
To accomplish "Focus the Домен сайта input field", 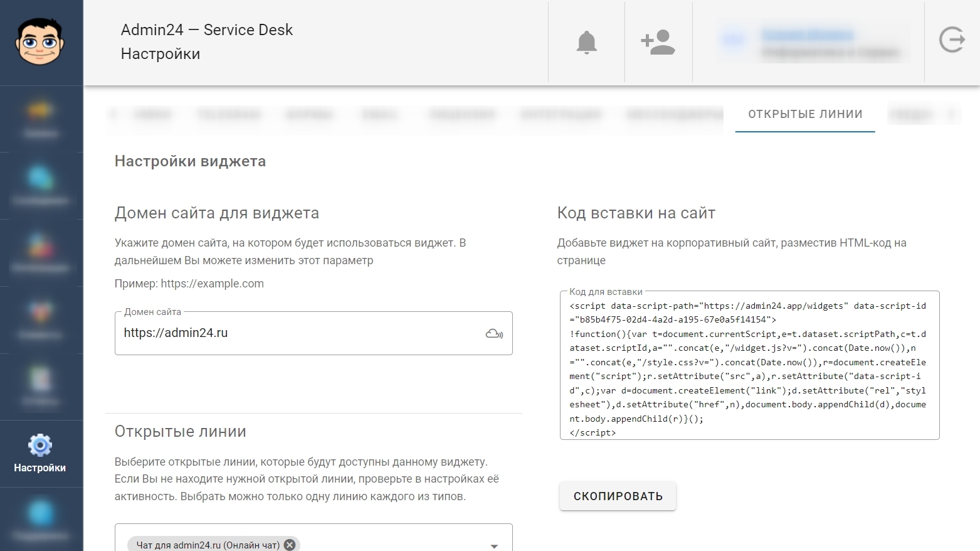I will 313,333.
